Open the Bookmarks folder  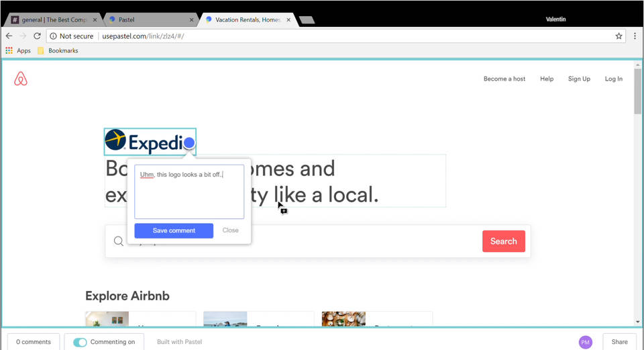(58, 50)
